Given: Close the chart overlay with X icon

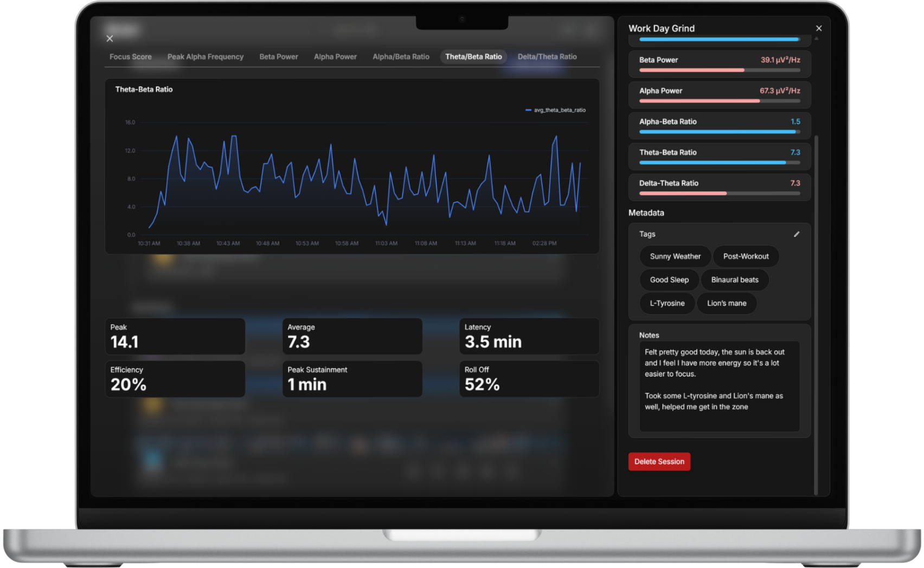Looking at the screenshot, I should point(110,38).
